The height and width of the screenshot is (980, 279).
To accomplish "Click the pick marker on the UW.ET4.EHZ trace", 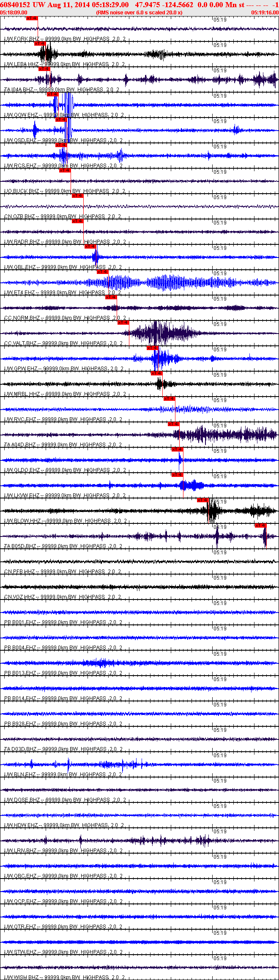I will 103,272.
